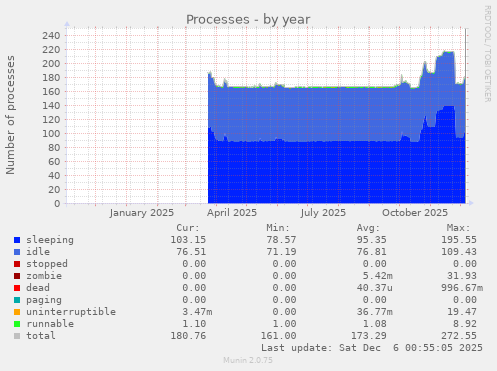This screenshot has height=371, width=497.
Task: Click the zombie legend color swatch
Action: [17, 276]
